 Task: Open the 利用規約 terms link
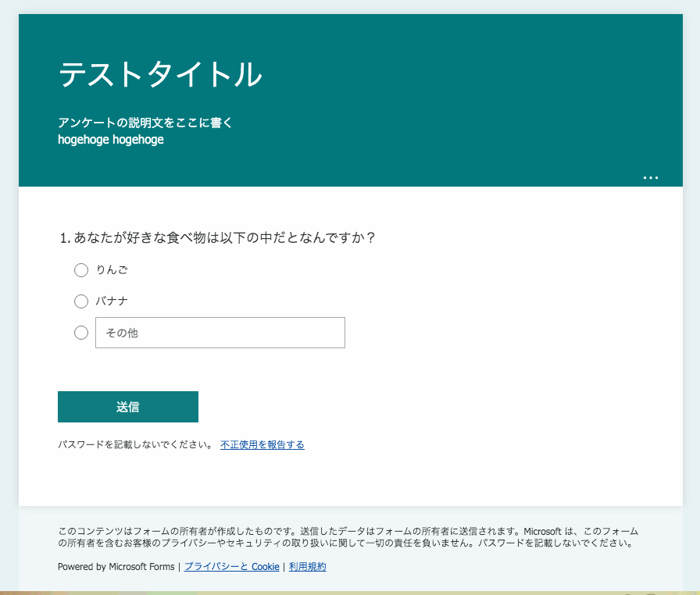pos(308,567)
